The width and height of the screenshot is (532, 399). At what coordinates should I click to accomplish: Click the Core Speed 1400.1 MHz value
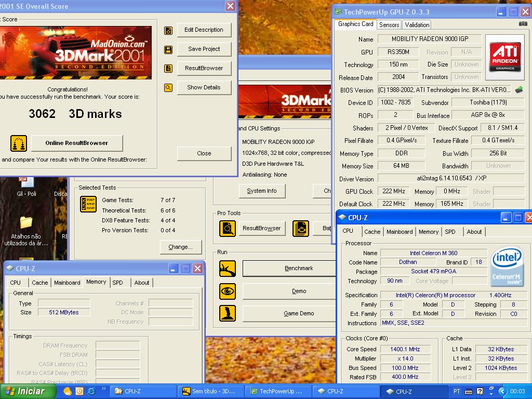point(405,349)
